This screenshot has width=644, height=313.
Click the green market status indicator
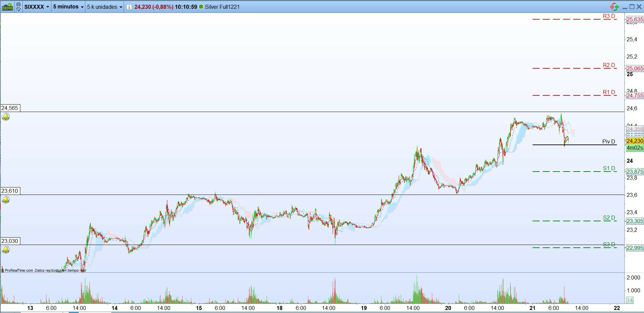(201, 7)
